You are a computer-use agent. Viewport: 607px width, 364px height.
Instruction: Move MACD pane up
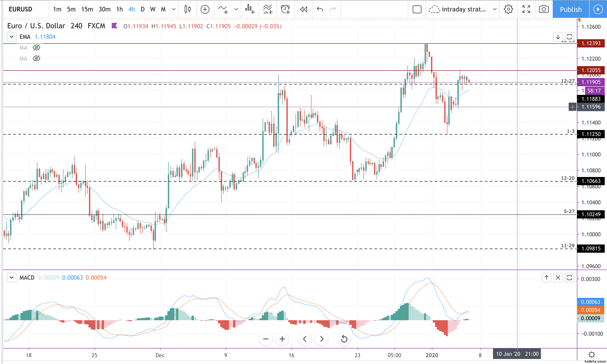[x=546, y=278]
